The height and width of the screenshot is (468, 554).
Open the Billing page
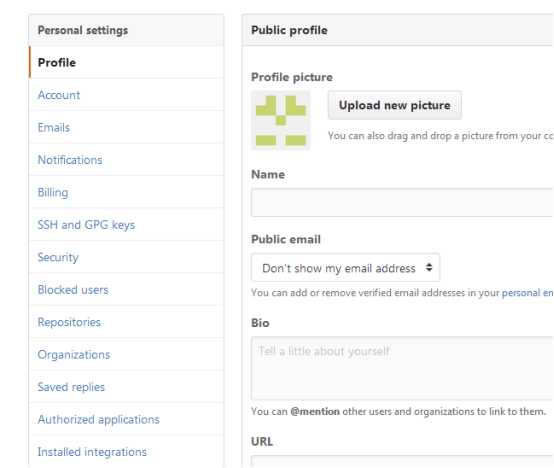126,192
